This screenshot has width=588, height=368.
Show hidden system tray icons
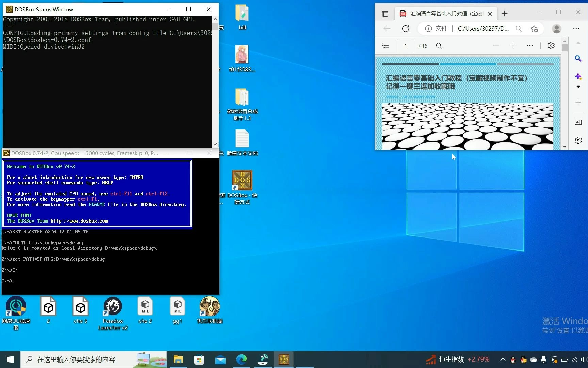[503, 359]
